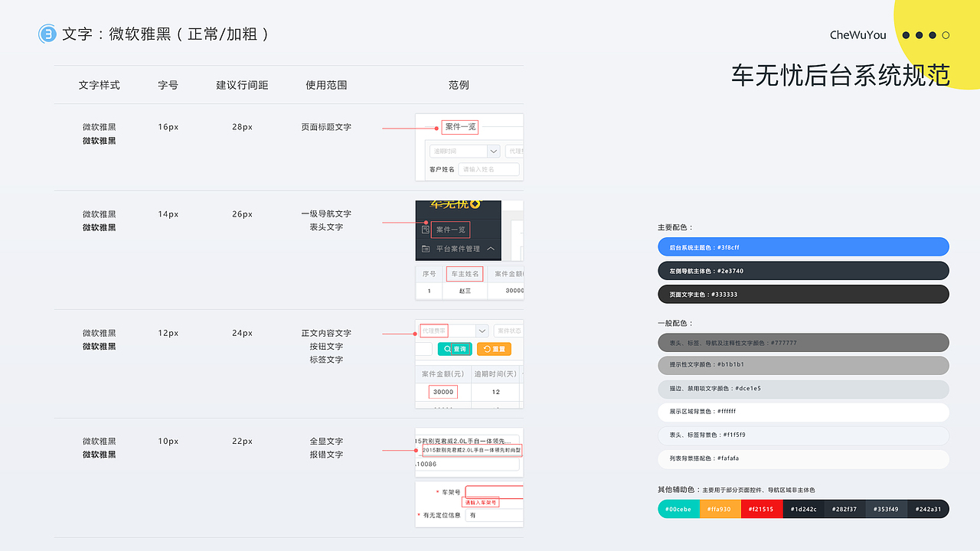Click the #fafafa list background color bar
980x551 pixels.
tap(803, 459)
